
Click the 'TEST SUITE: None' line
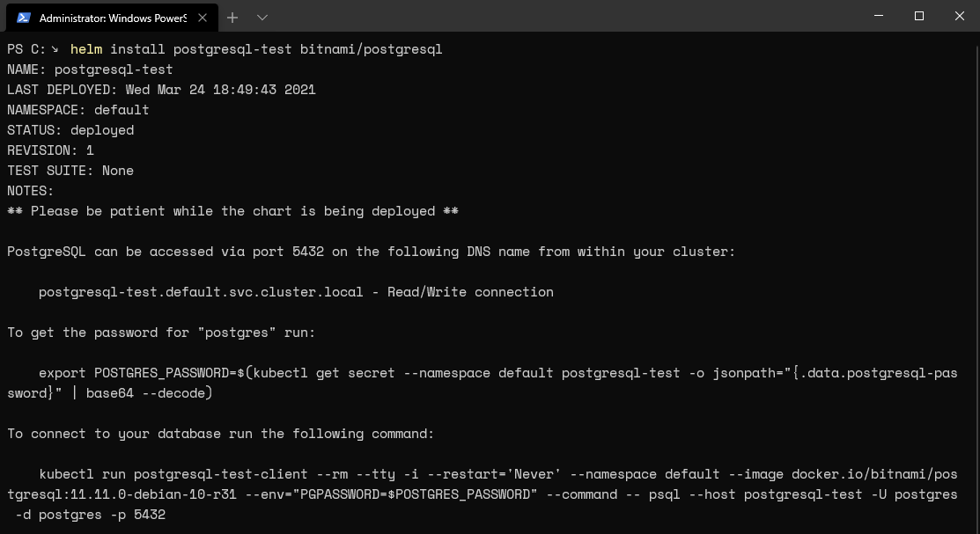(x=70, y=171)
